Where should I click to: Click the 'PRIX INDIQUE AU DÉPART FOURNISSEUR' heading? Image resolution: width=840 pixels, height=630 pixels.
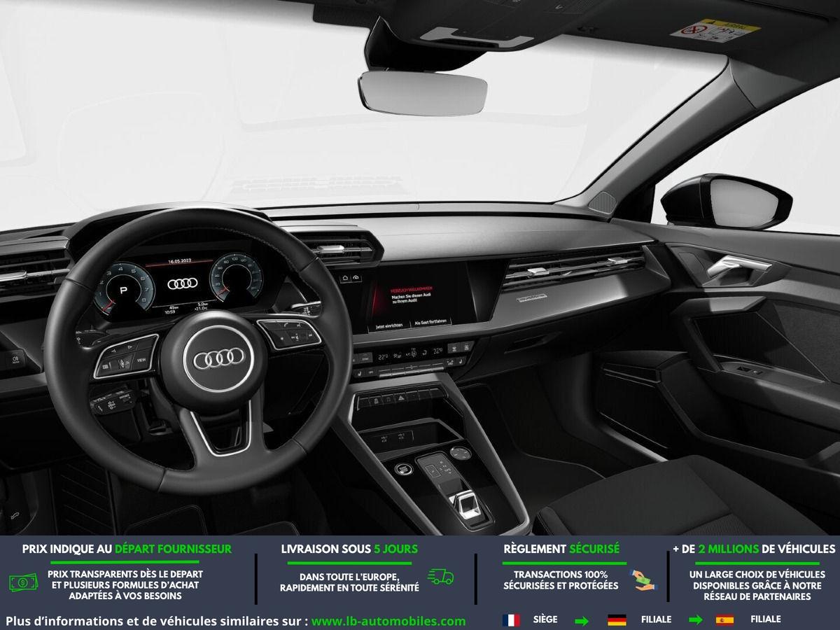click(127, 549)
